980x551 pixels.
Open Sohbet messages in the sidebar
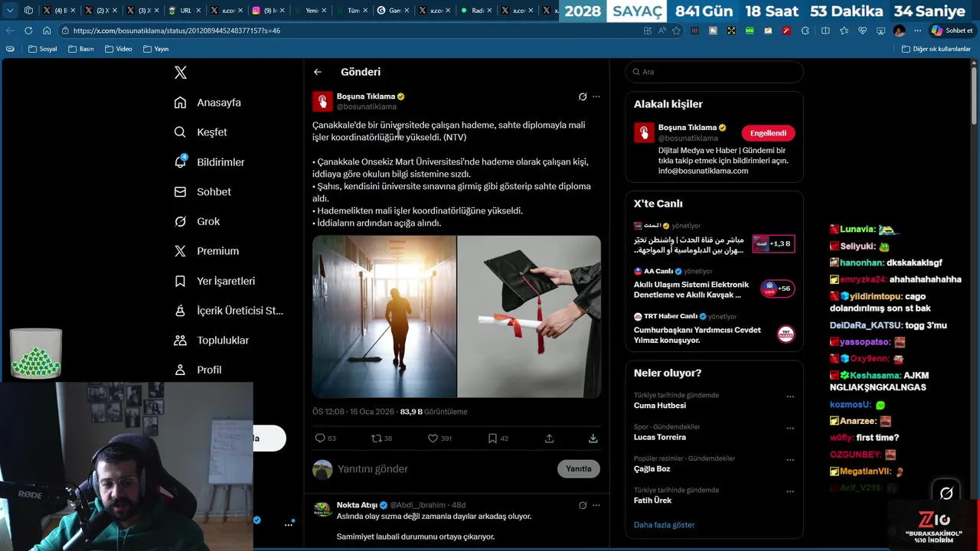(202, 192)
